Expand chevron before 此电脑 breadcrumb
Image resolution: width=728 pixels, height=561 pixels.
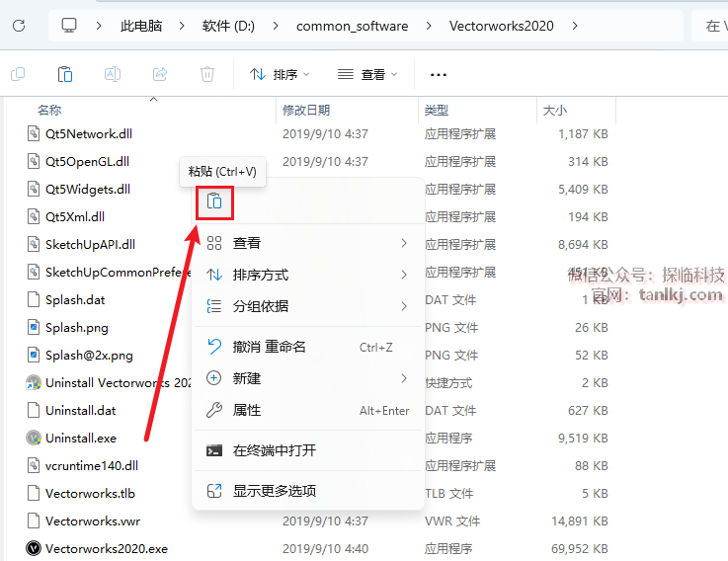[x=99, y=26]
